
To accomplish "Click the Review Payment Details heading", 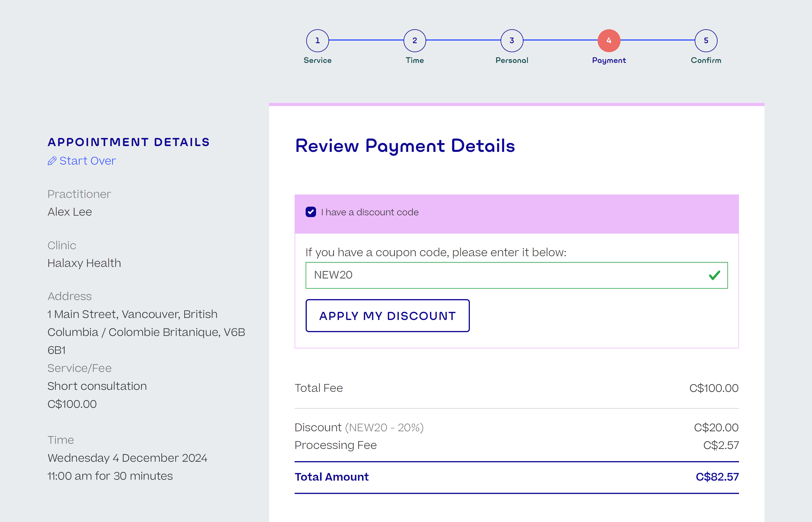I will click(405, 146).
